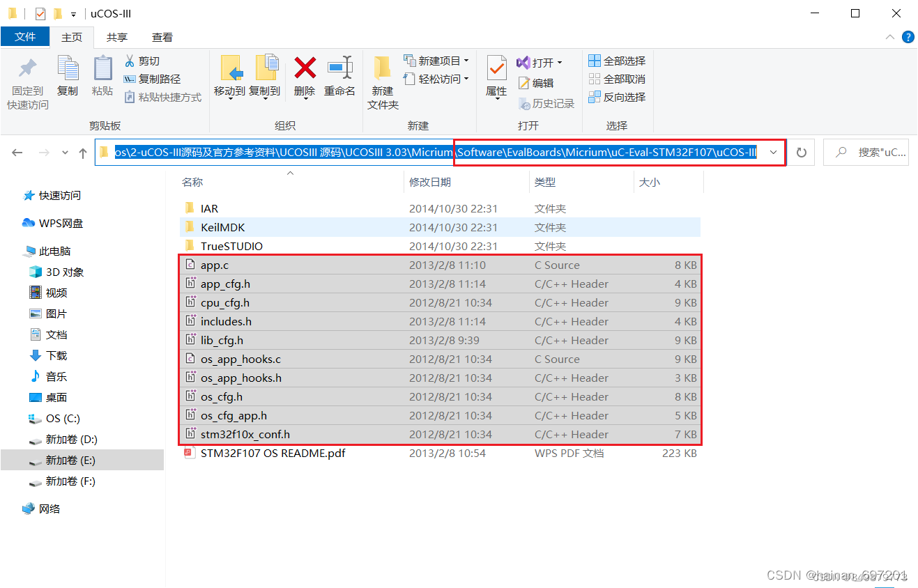Select the os_cfg_app.h file
The image size is (918, 588).
coord(440,415)
